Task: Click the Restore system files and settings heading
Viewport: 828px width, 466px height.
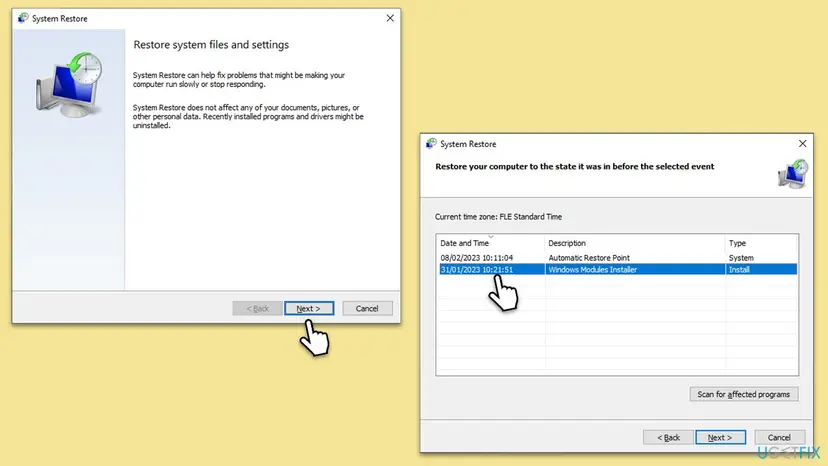Action: [x=211, y=45]
